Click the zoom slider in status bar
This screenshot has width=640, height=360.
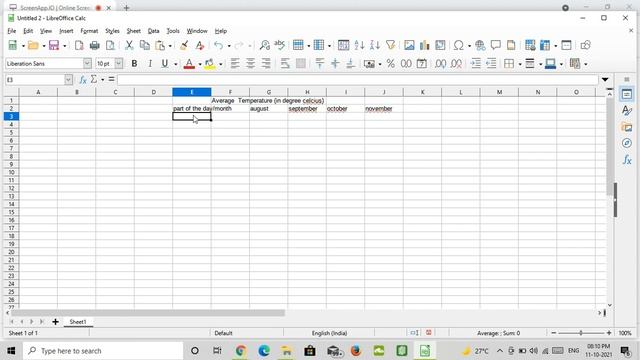(581, 333)
